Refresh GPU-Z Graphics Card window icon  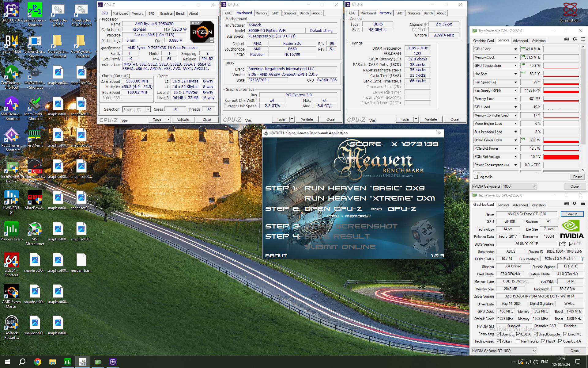(x=575, y=204)
